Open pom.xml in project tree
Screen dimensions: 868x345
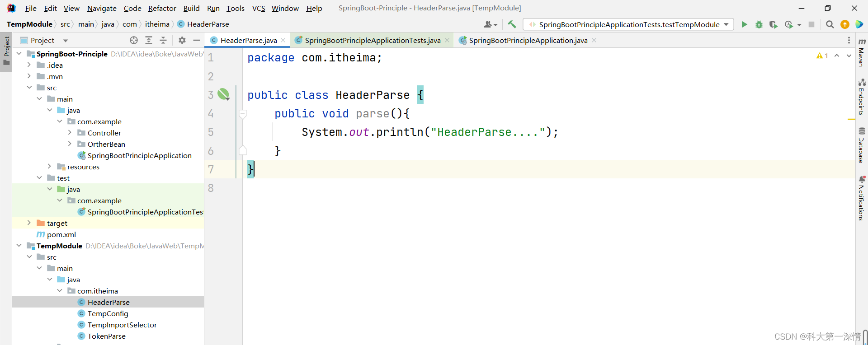pos(61,234)
